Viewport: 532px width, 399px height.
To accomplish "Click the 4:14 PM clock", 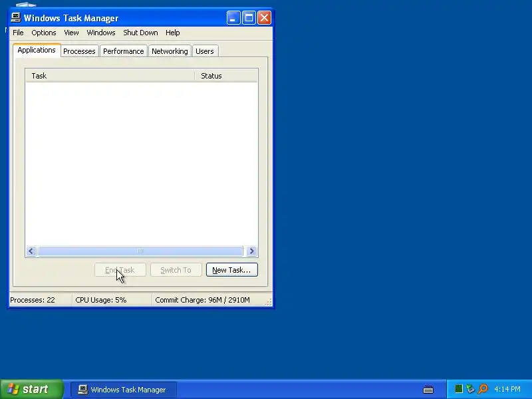I will click(507, 389).
